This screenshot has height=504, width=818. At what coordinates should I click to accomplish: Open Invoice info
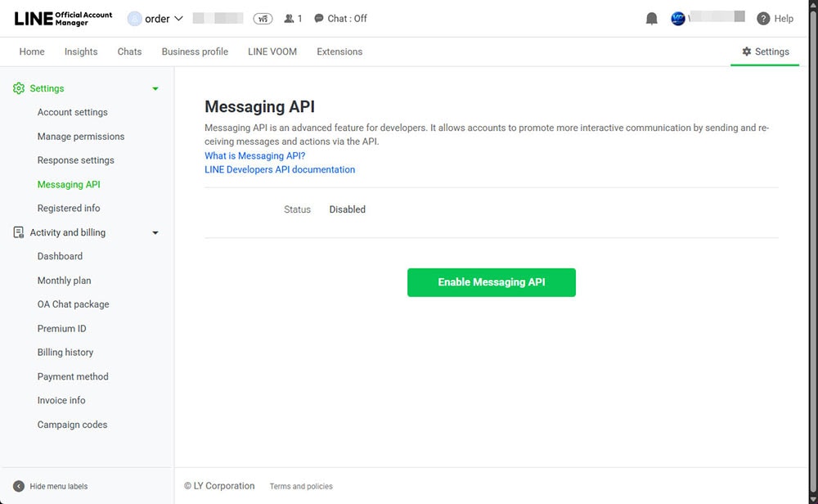pos(61,400)
